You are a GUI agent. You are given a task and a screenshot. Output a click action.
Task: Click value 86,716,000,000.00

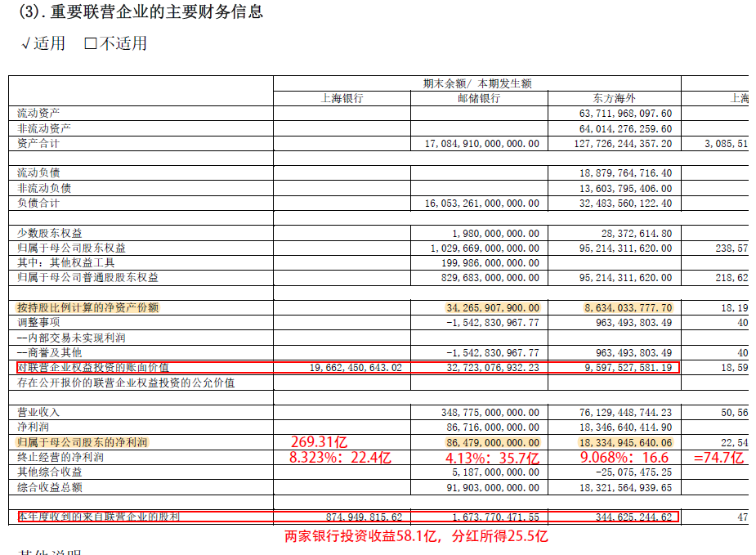pyautogui.click(x=493, y=427)
